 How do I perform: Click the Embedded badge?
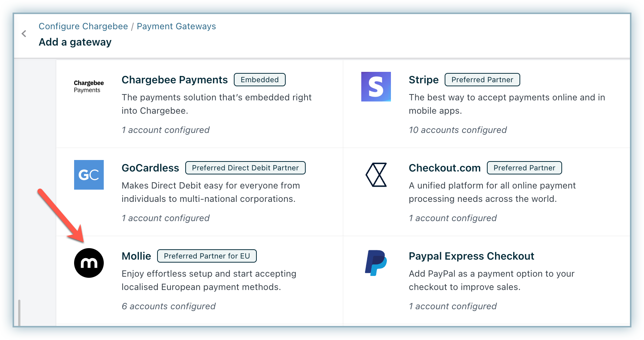(259, 80)
